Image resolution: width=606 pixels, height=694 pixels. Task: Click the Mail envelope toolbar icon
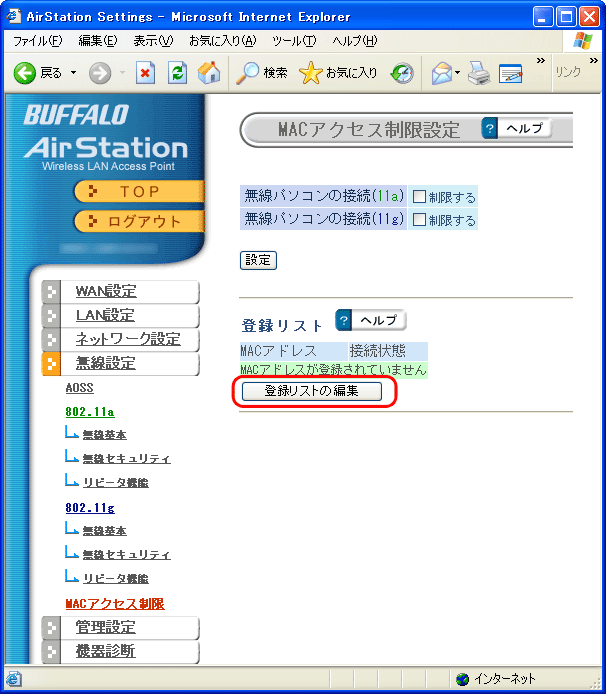[x=440, y=73]
